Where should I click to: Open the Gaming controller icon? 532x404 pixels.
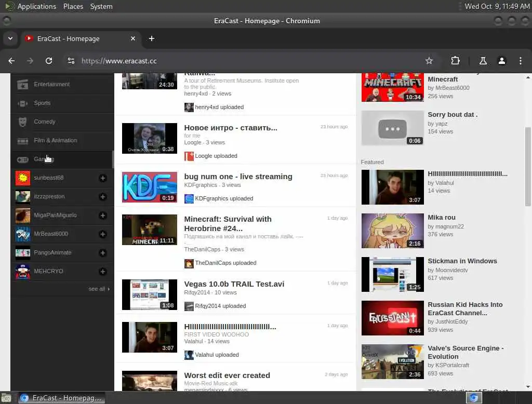pyautogui.click(x=23, y=159)
